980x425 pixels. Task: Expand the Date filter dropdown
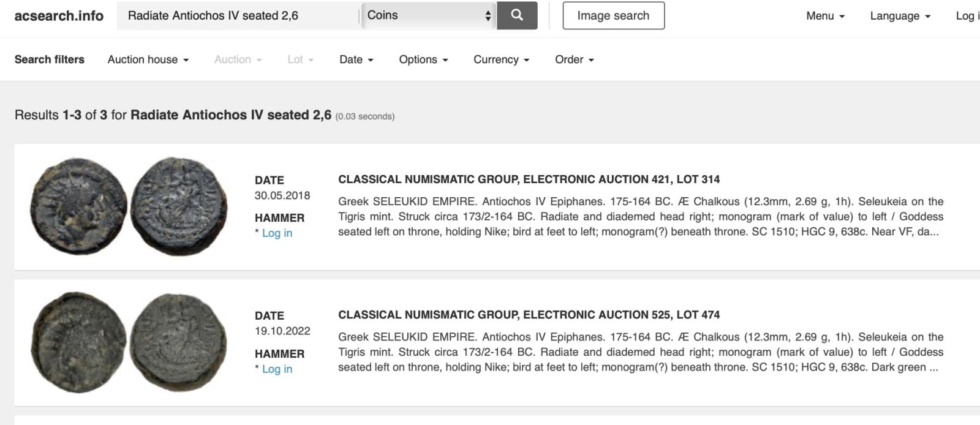click(356, 59)
